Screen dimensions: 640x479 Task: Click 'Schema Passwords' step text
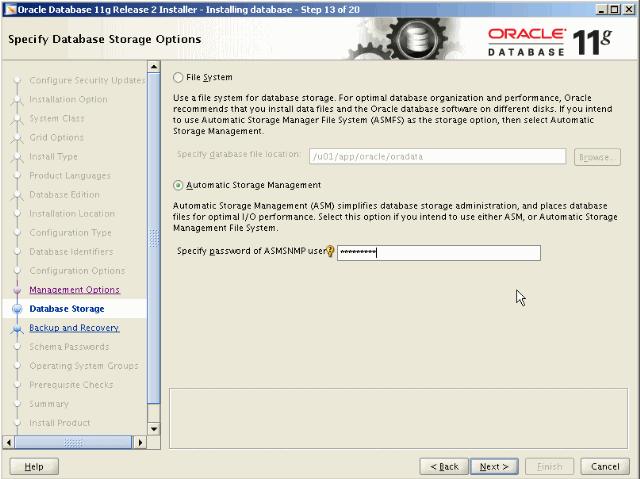[x=69, y=347]
